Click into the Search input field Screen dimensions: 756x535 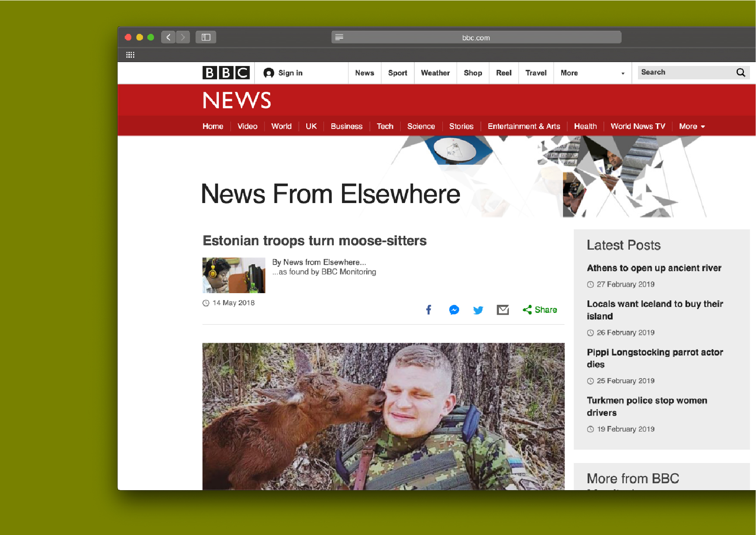pos(685,72)
